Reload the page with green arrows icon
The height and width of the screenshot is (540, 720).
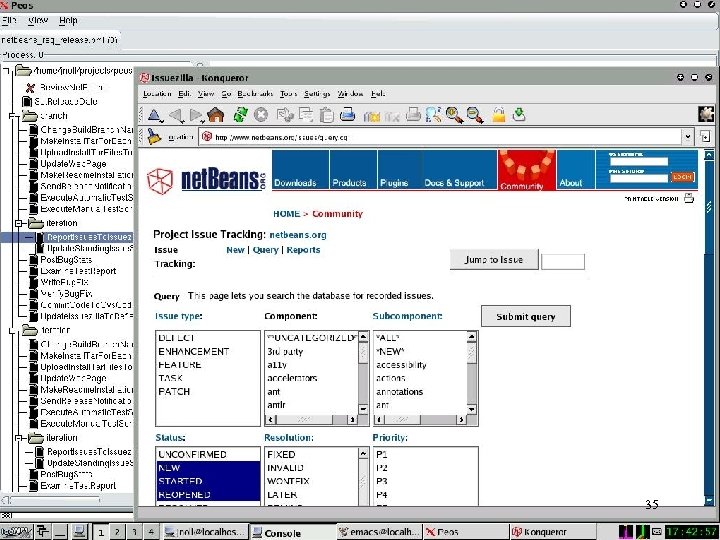pos(241,115)
